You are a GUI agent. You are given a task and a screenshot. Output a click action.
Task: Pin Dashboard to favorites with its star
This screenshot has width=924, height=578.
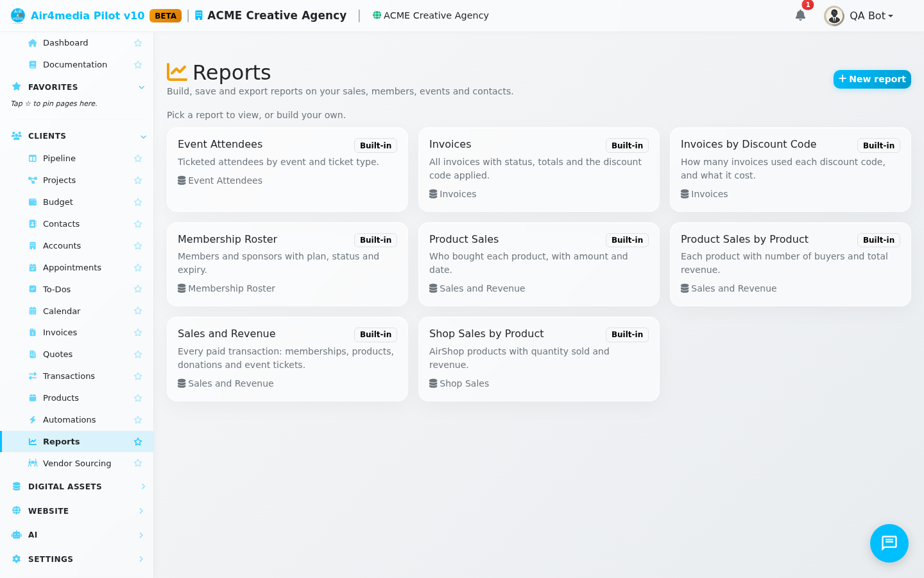click(138, 43)
